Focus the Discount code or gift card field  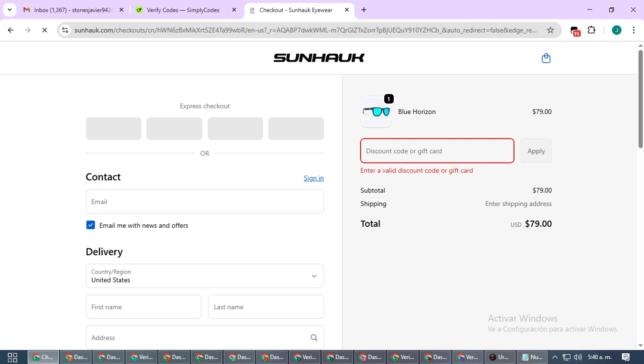point(437,151)
